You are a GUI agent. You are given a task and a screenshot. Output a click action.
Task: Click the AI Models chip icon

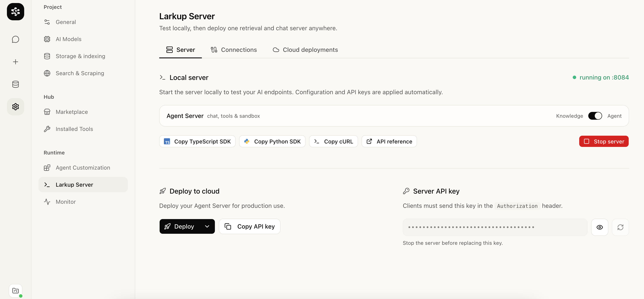[47, 39]
